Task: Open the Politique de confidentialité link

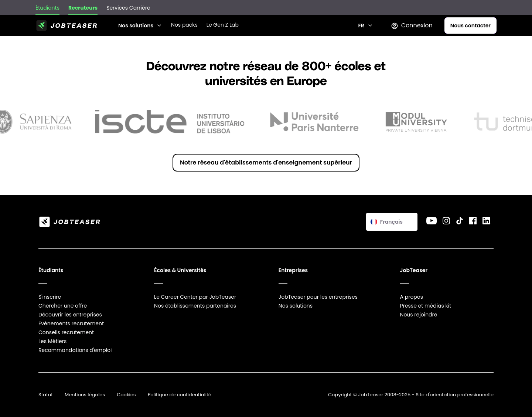Action: click(x=179, y=395)
